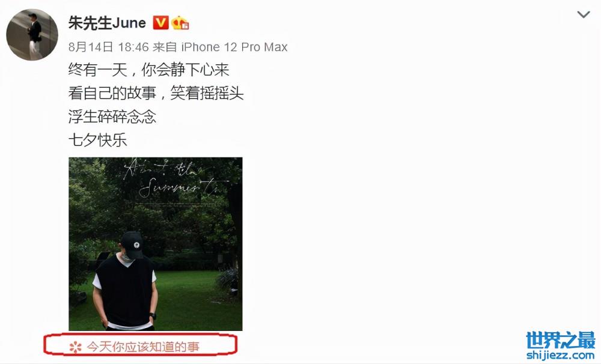601x364 pixels.
Task: Click the iPhone 12 Pro Max source link
Action: [234, 47]
